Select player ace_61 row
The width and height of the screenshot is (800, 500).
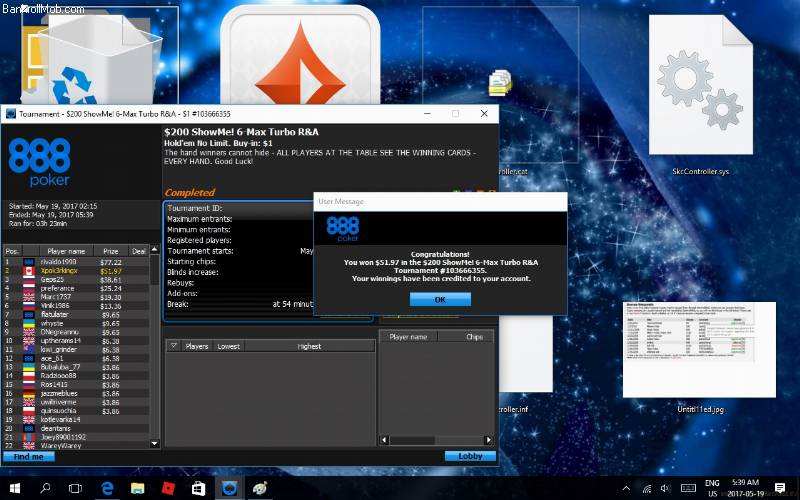(x=77, y=358)
